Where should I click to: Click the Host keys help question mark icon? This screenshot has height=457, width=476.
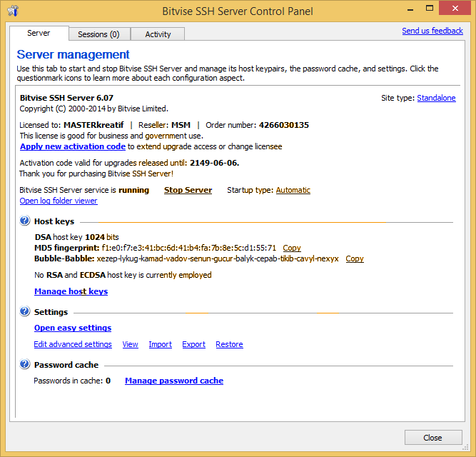point(25,221)
